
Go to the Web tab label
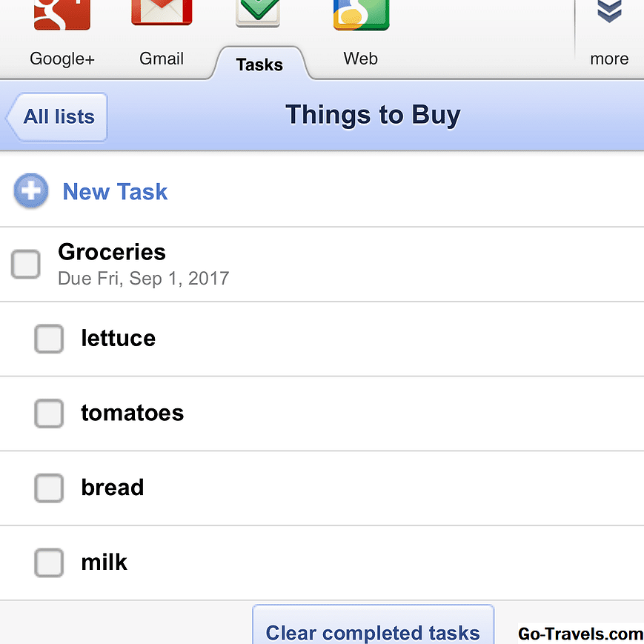point(361,59)
